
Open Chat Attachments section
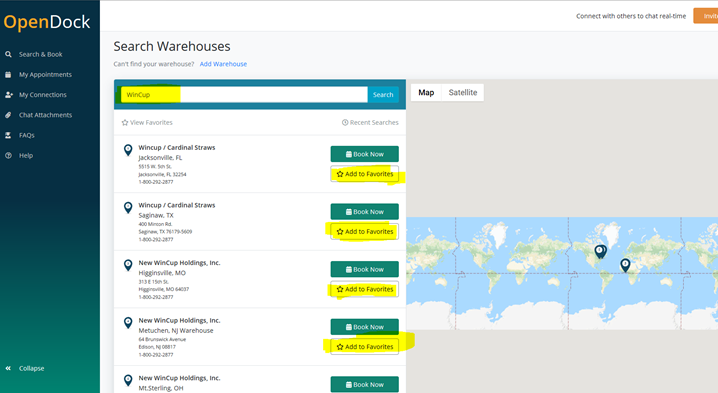45,115
